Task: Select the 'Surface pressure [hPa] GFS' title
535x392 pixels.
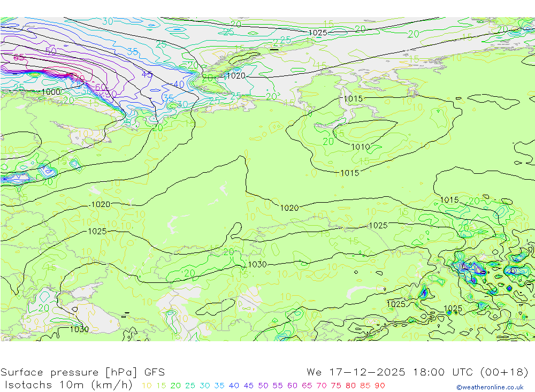Action: pyautogui.click(x=82, y=372)
